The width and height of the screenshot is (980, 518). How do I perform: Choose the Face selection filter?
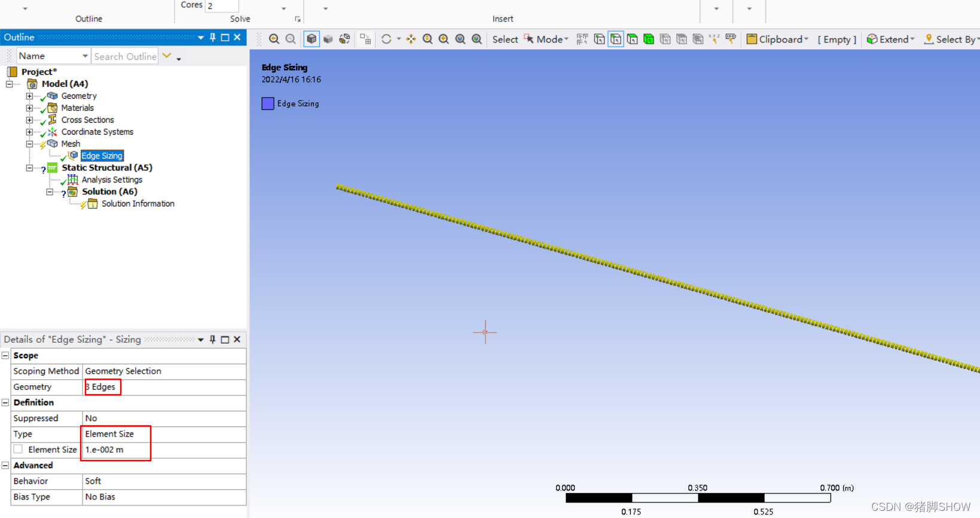[632, 39]
